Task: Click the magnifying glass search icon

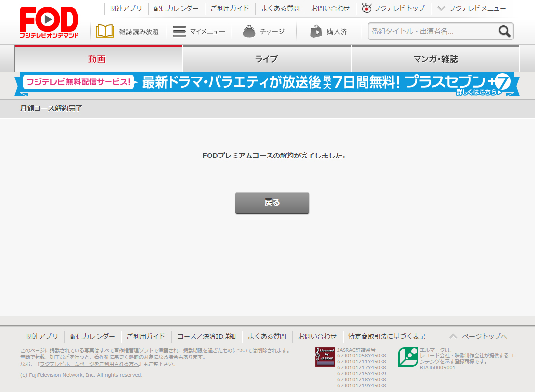Action: point(504,31)
